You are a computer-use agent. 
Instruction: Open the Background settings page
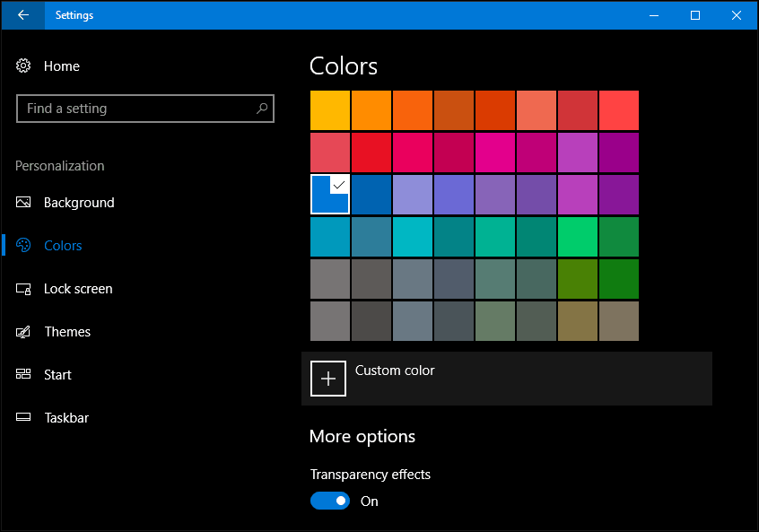[x=79, y=203]
